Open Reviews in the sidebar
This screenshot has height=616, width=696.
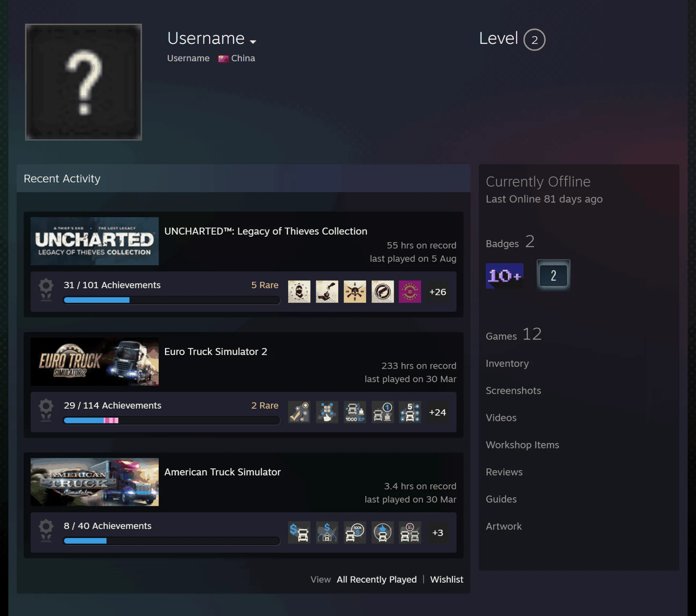coord(504,472)
